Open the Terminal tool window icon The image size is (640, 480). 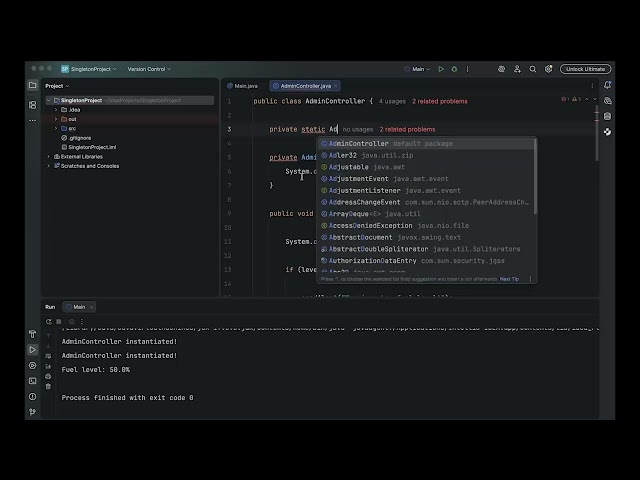pos(32,380)
